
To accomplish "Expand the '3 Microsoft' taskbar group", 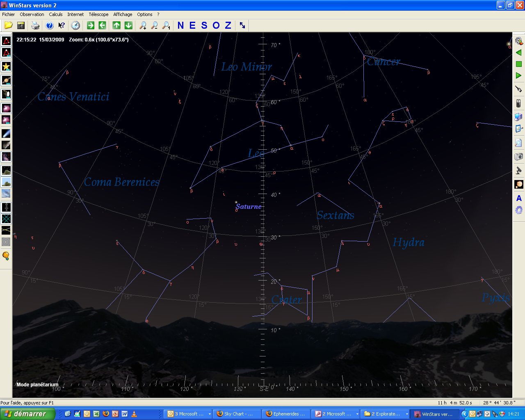I will pos(209,414).
